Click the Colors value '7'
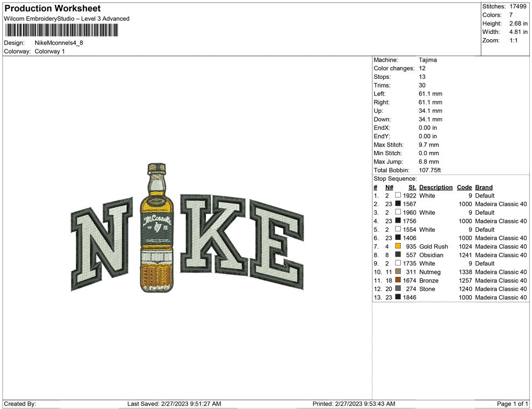Screen dimensions: 532x409 tap(511, 15)
